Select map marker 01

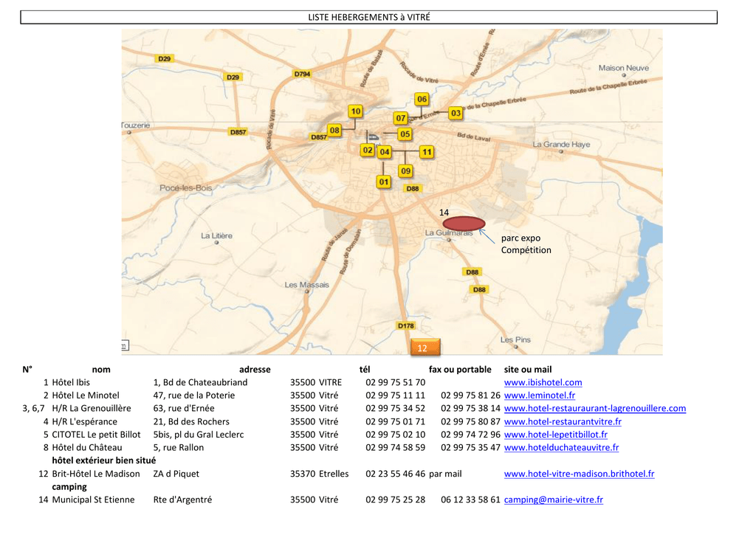pyautogui.click(x=384, y=182)
